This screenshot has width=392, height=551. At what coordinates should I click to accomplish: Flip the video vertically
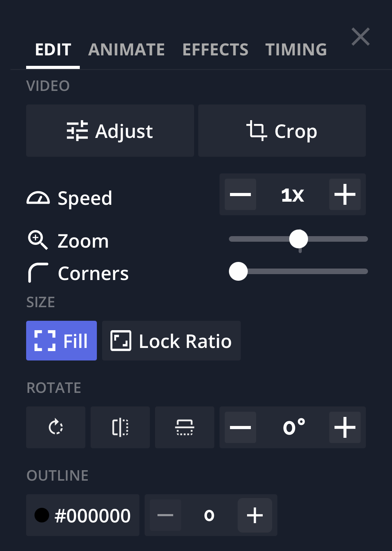pos(185,427)
